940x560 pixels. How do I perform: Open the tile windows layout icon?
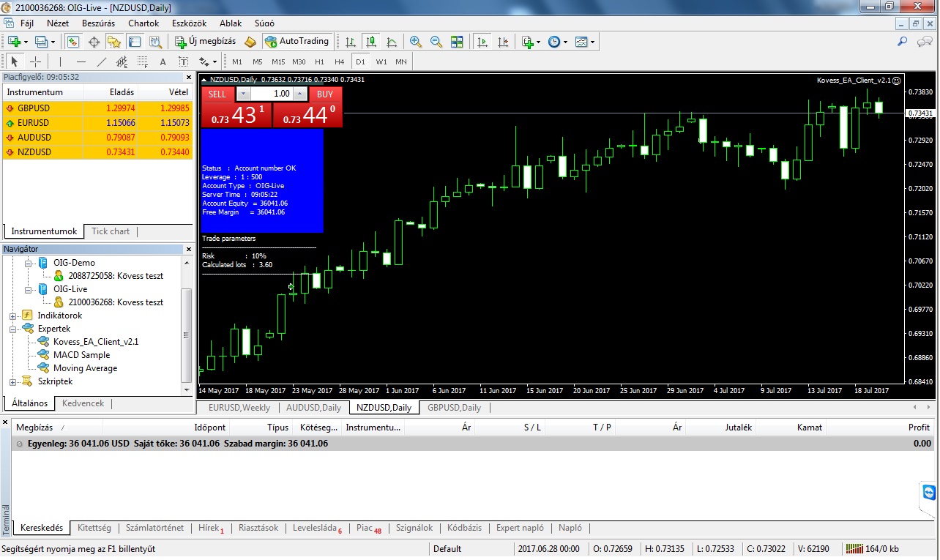(457, 42)
